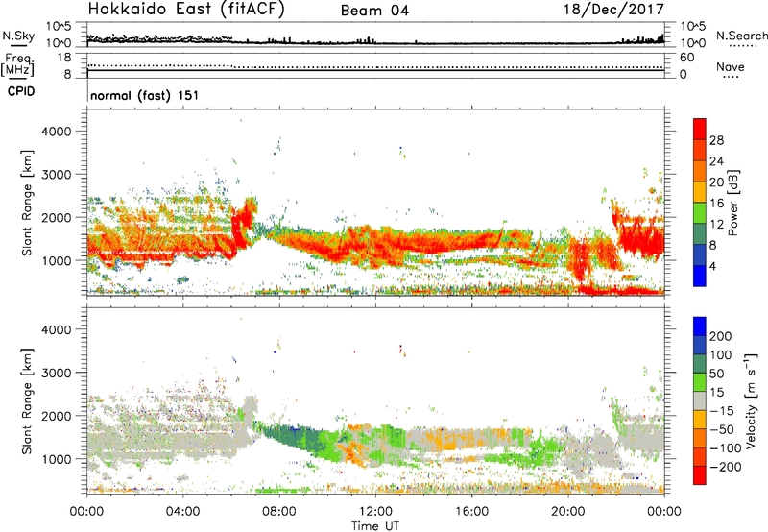Click the red power burst near 06:30
Viewport: 768px width, 532px height.
(243, 223)
